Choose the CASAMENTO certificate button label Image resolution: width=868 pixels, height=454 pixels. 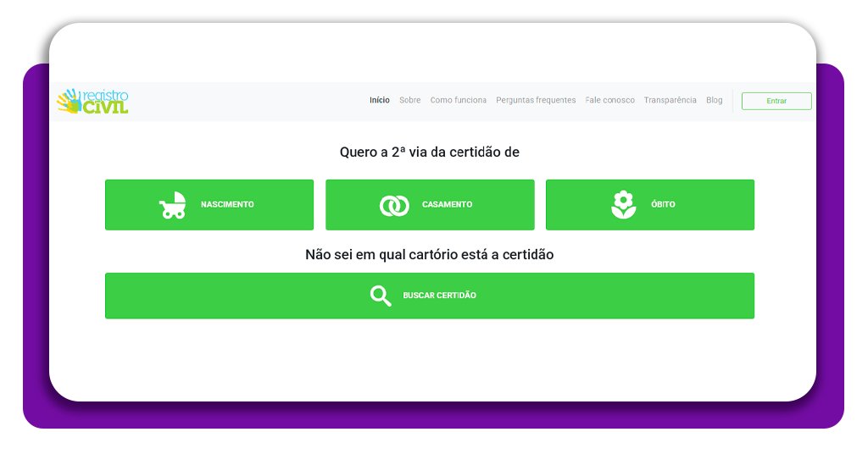(x=447, y=205)
